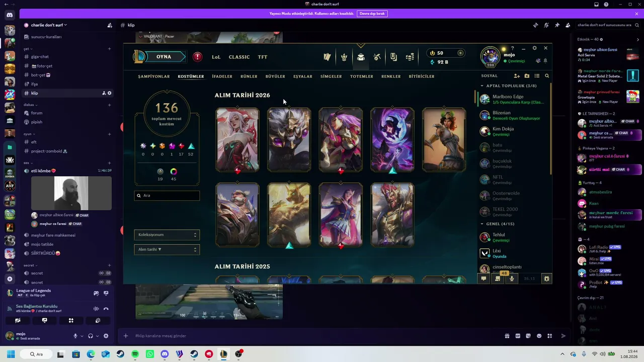Disconnect from Discord voice call

point(106,309)
